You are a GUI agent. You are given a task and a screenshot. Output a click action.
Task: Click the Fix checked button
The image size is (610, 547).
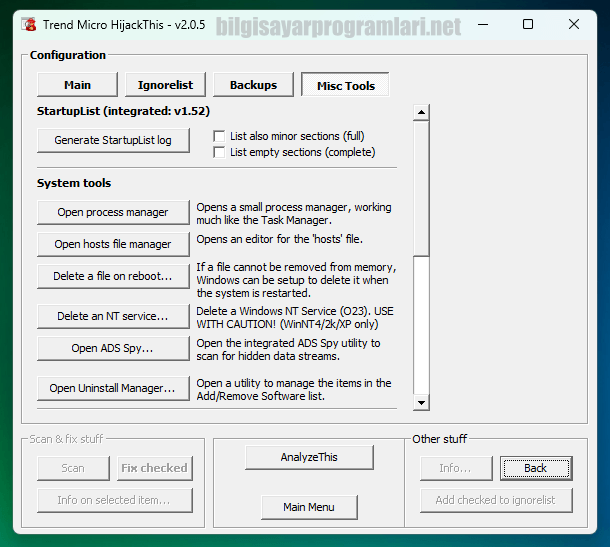(x=154, y=468)
